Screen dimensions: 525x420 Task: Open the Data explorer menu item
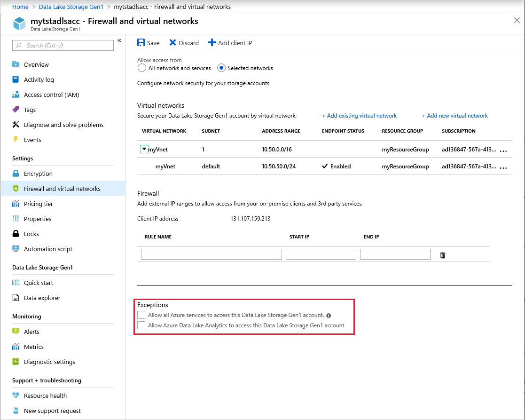click(42, 298)
